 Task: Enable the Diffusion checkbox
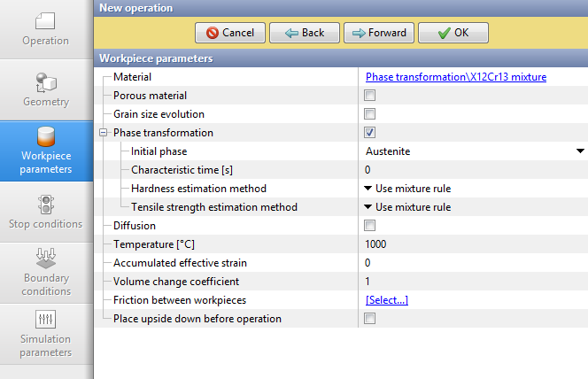(369, 226)
